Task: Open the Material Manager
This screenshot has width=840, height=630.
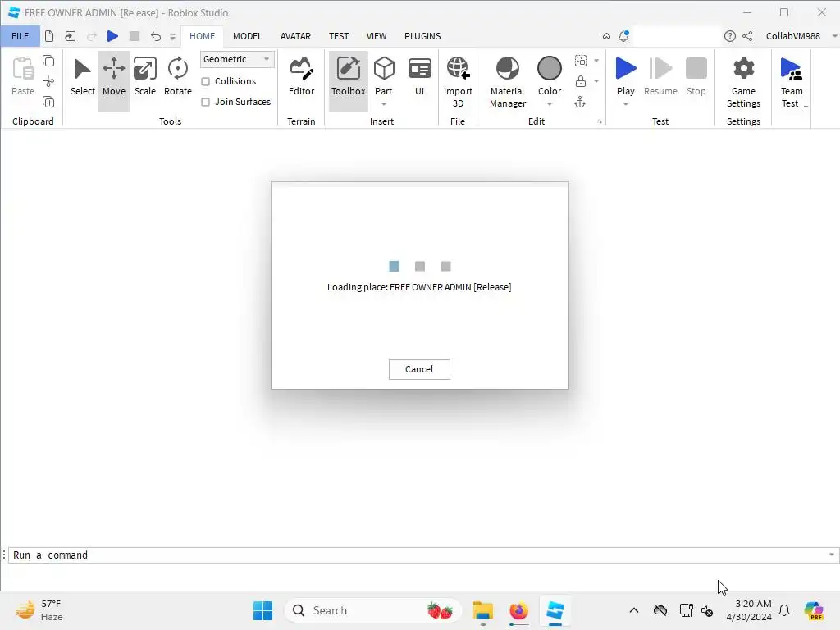Action: [x=508, y=81]
